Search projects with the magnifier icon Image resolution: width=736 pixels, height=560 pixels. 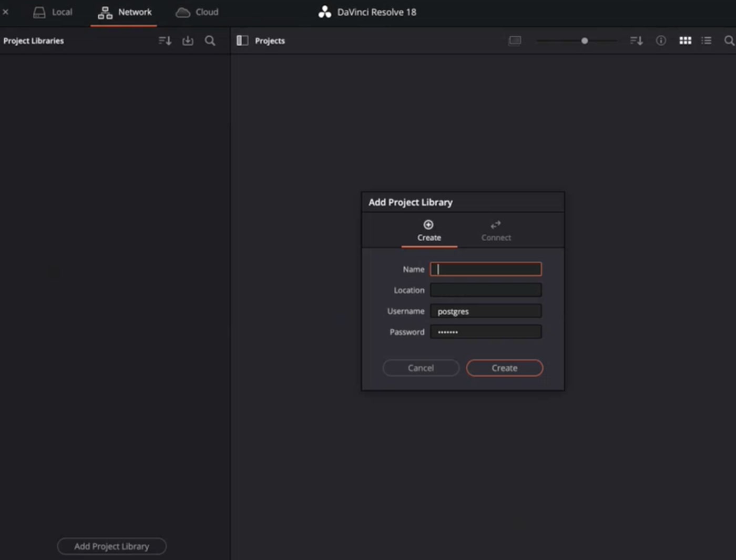pos(729,40)
